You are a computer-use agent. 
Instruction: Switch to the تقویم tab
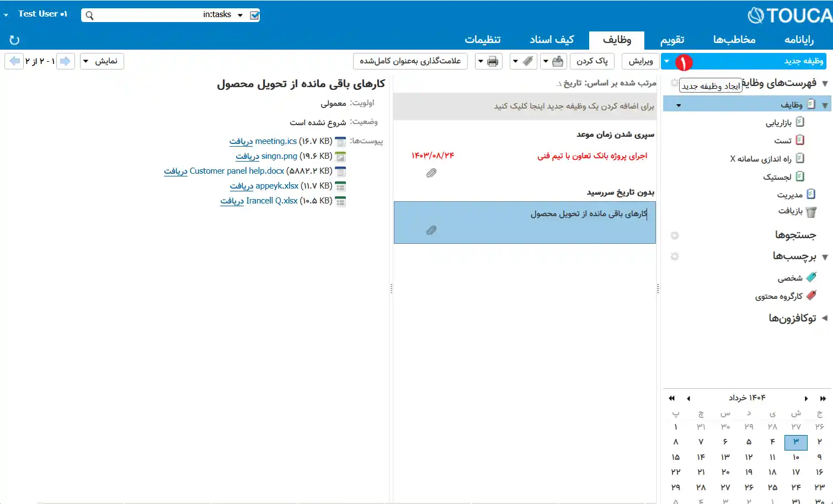(x=672, y=40)
